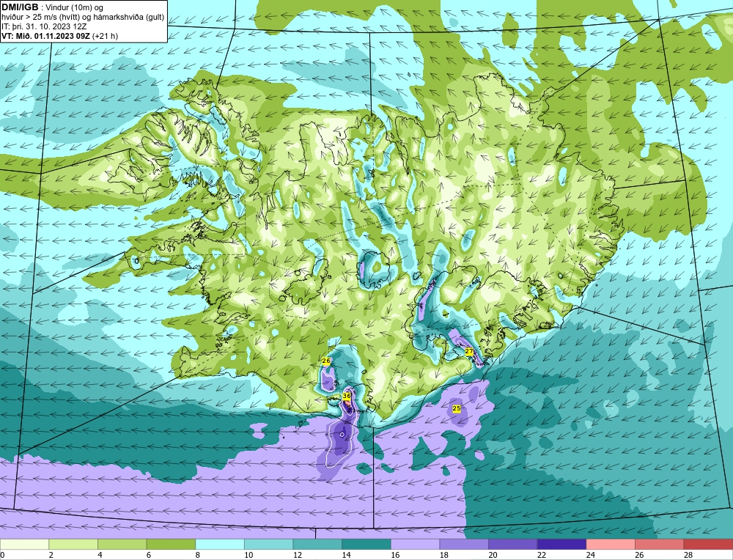Click the 10–12 m/s cyan swatch
Viewport: 733px width, 560px height.
tap(268, 545)
